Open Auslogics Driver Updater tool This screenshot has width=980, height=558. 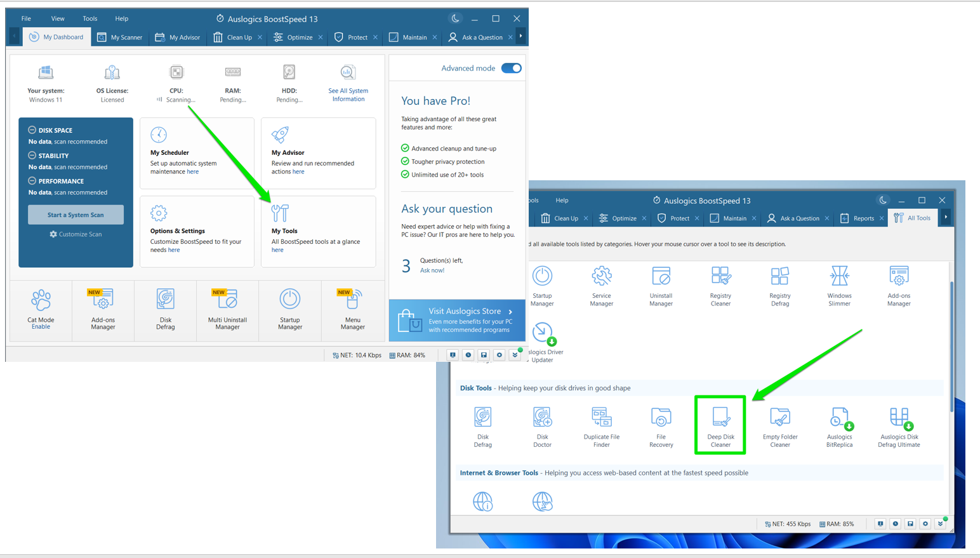543,342
